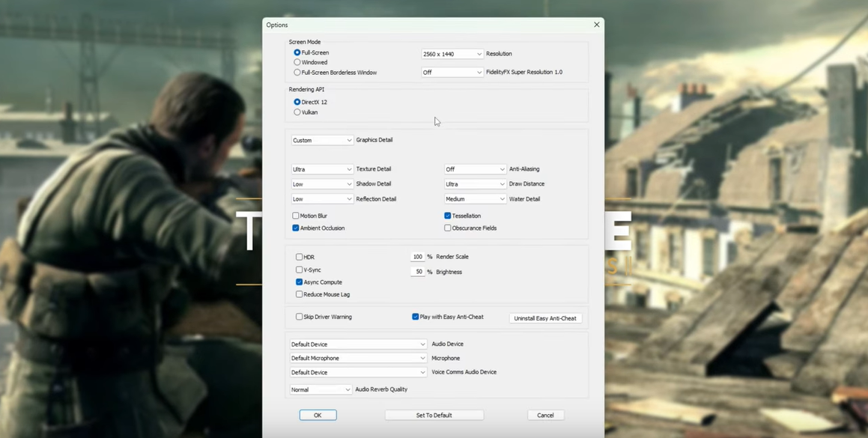
Task: Open the Resolution dropdown
Action: 452,54
